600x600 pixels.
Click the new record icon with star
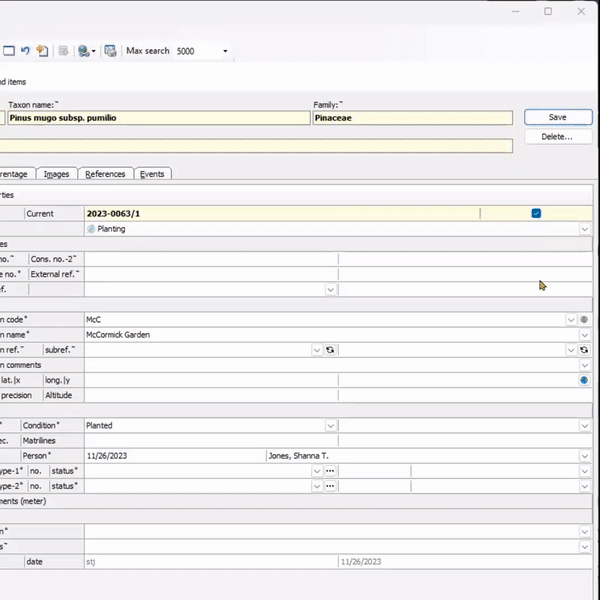point(42,51)
